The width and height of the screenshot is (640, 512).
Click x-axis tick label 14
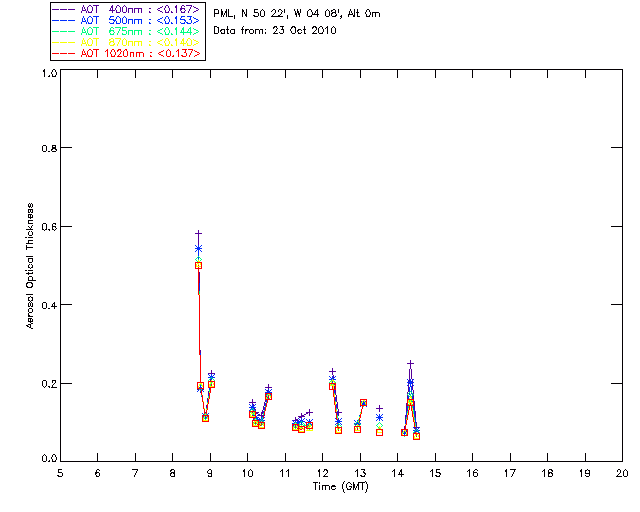(x=398, y=473)
